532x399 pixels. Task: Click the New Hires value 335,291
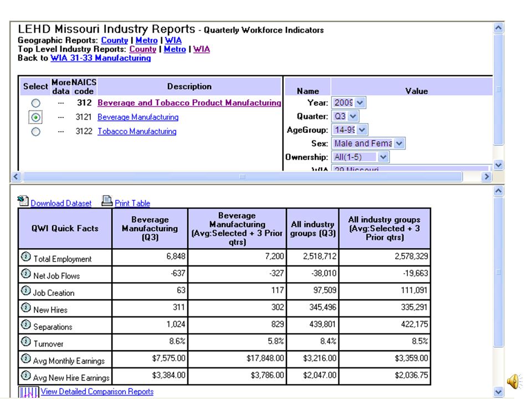tap(415, 308)
